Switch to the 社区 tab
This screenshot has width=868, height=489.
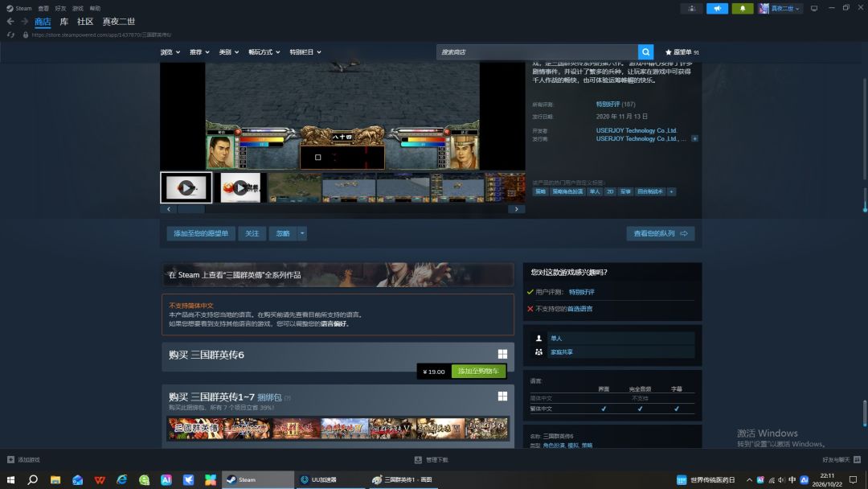pyautogui.click(x=85, y=22)
